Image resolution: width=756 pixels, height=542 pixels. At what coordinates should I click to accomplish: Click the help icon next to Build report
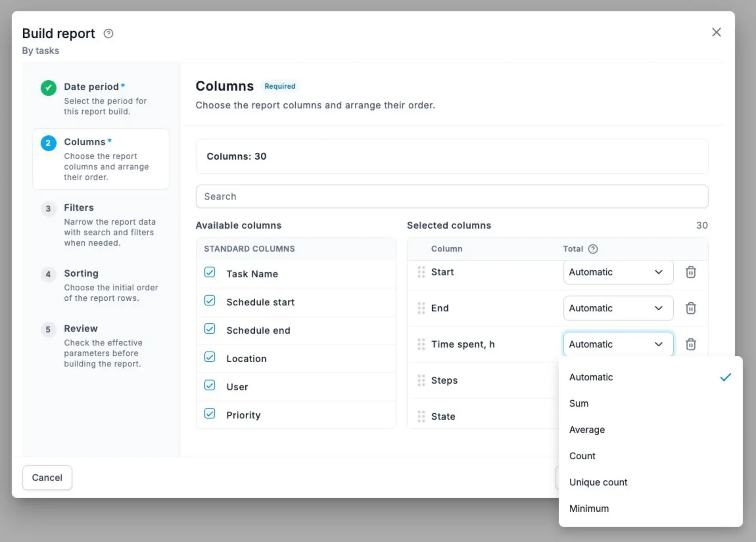[108, 34]
